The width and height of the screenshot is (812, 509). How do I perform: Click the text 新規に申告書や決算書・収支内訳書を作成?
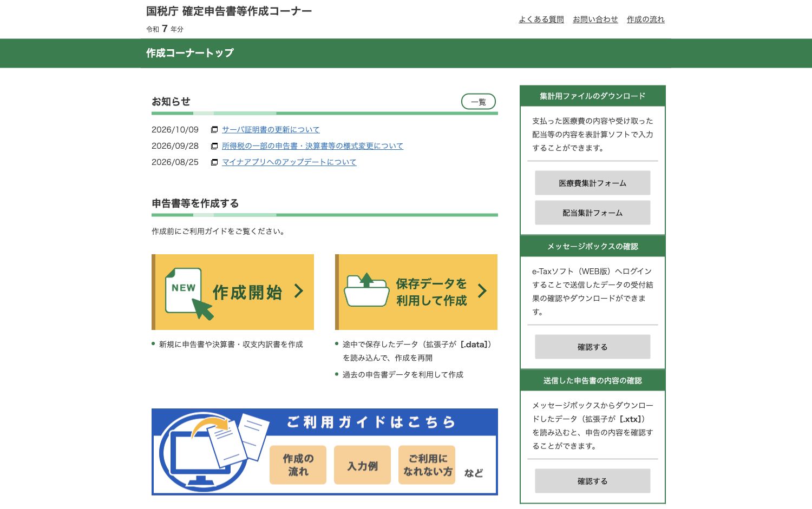(x=231, y=345)
